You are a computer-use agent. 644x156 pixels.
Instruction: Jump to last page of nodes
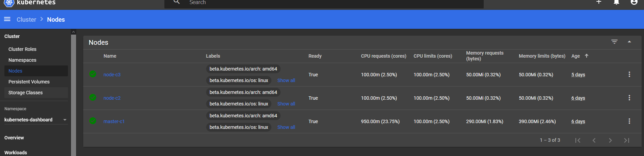626,140
